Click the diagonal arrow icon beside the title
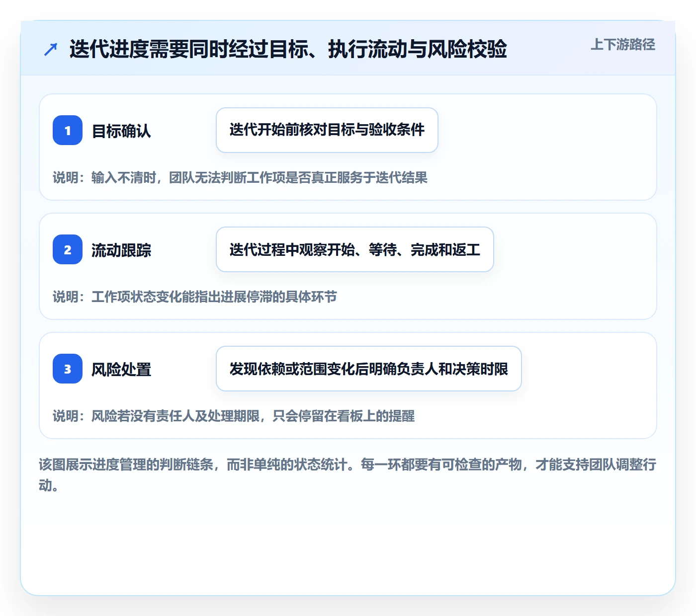 click(51, 49)
